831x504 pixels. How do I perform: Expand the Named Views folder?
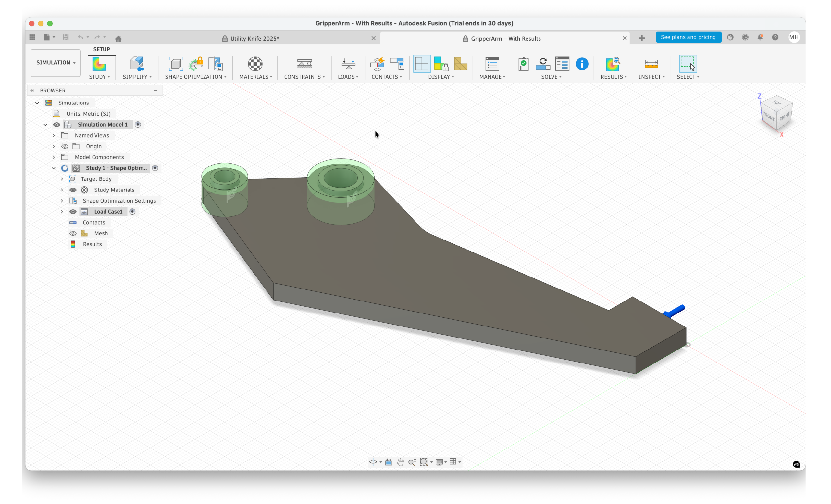(54, 136)
